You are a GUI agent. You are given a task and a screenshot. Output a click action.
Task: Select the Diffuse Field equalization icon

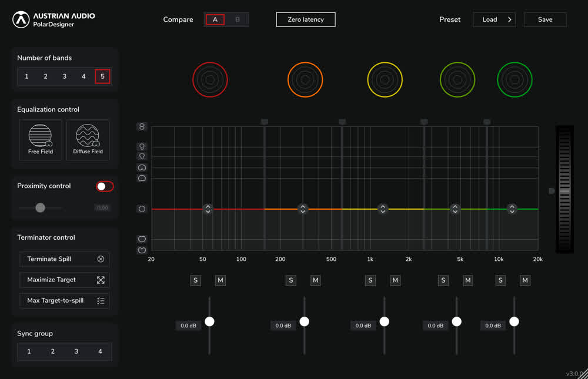88,139
